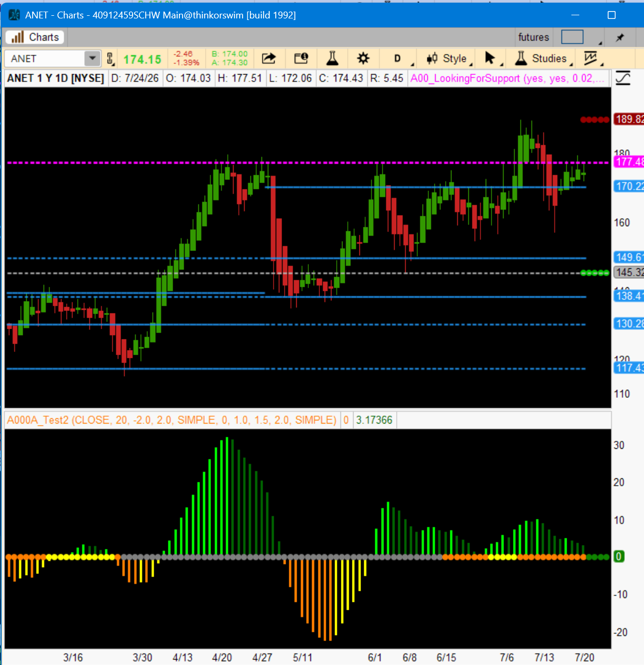
Task: Maximize the thinkorswim chart window
Action: pyautogui.click(x=611, y=15)
